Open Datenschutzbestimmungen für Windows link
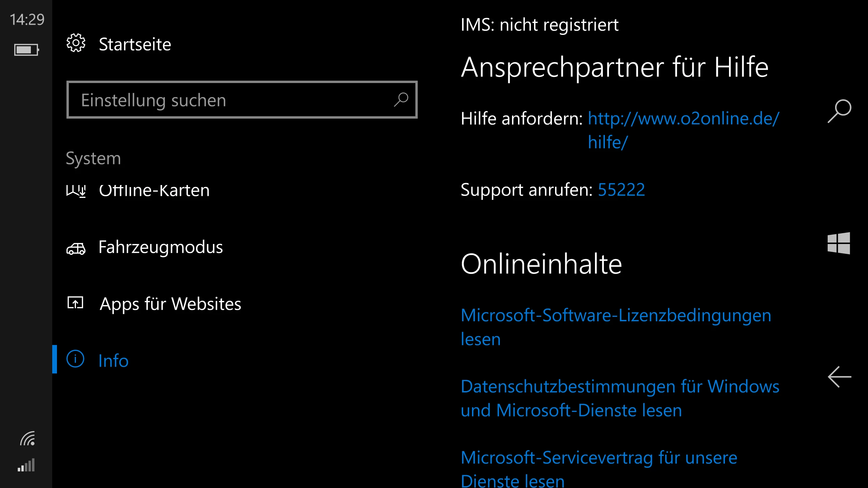 620,387
